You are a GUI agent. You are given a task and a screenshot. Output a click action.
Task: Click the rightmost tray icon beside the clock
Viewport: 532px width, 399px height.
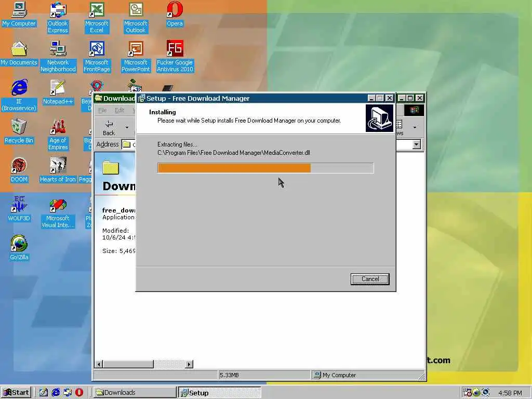coord(486,392)
